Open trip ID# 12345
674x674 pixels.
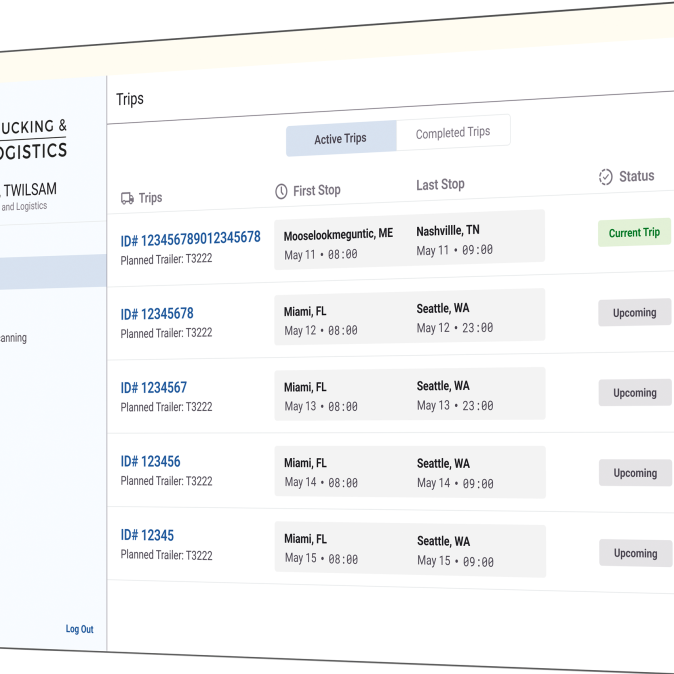pos(147,536)
